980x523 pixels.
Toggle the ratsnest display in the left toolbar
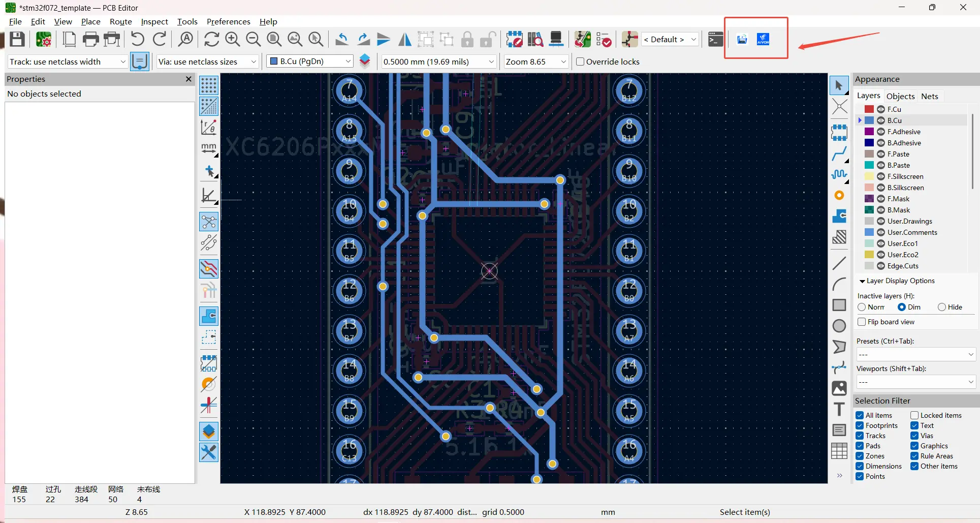tap(209, 222)
